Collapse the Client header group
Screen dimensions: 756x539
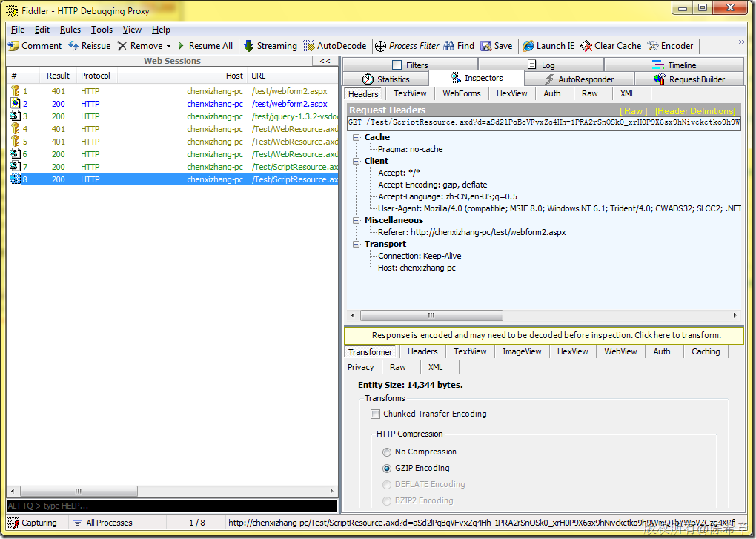[357, 161]
